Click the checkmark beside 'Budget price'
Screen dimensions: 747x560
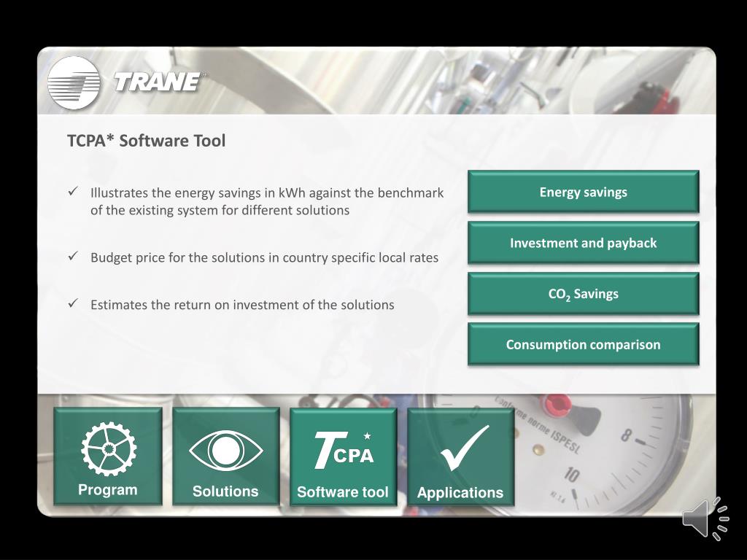coord(73,256)
